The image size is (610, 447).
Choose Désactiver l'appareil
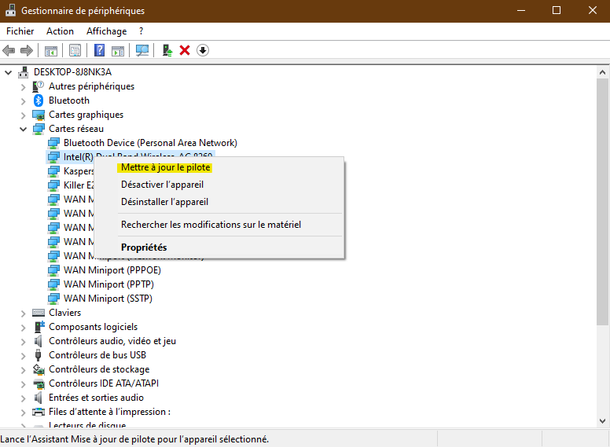pyautogui.click(x=162, y=184)
